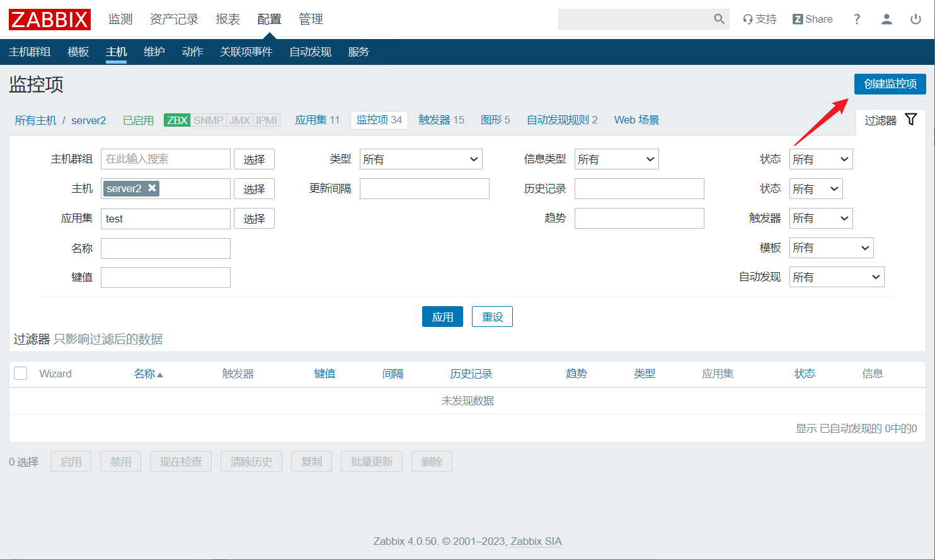Image resolution: width=935 pixels, height=560 pixels.
Task: Click the ZABBIX logo
Action: pos(50,20)
